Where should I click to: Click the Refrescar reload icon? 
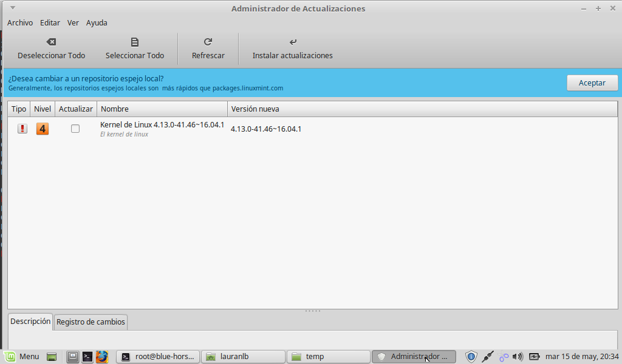tap(208, 42)
